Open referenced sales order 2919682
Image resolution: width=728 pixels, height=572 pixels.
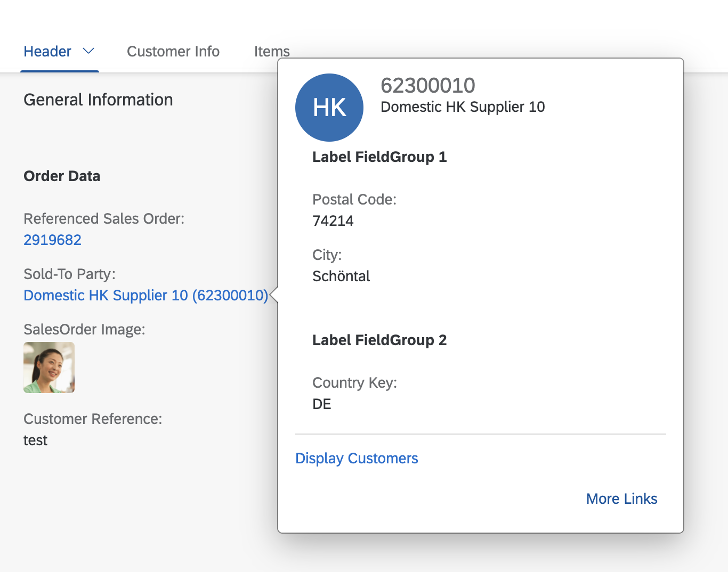[53, 240]
